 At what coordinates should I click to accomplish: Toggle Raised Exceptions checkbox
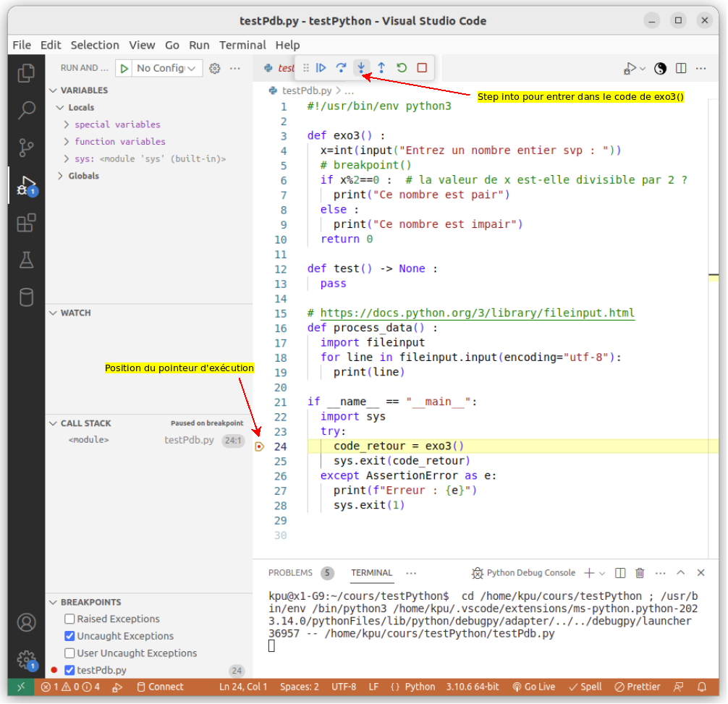click(x=69, y=619)
